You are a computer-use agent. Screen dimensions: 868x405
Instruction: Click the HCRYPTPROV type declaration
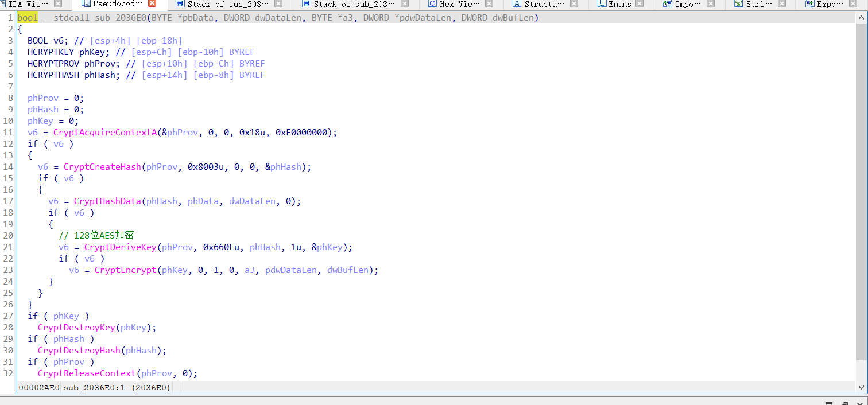(x=53, y=64)
